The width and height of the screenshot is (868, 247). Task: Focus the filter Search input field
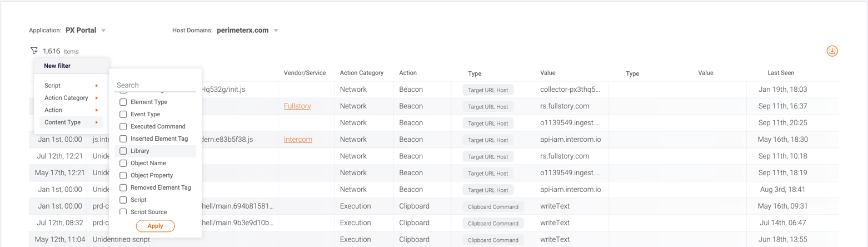tap(155, 85)
